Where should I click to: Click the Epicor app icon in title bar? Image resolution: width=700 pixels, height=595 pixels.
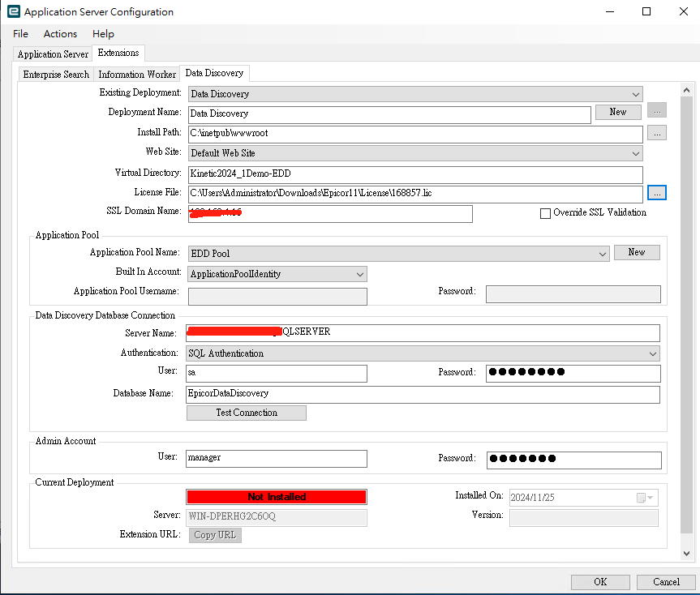(14, 11)
